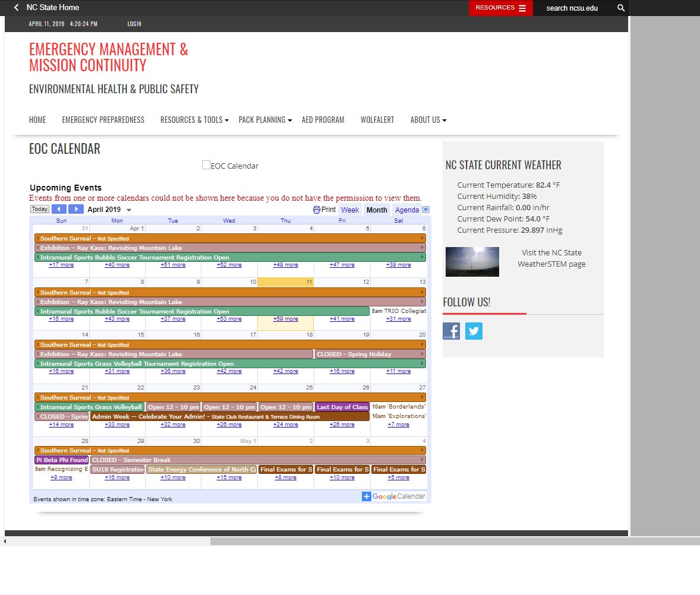
Task: Visit the NC State WeatherSTEM page link
Action: (551, 258)
